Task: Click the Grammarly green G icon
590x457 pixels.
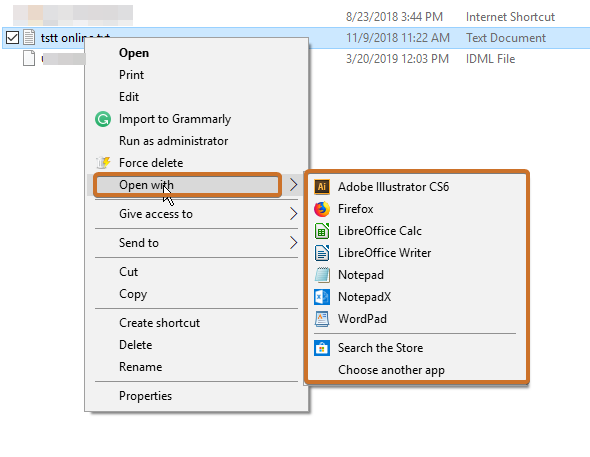Action: (x=103, y=119)
